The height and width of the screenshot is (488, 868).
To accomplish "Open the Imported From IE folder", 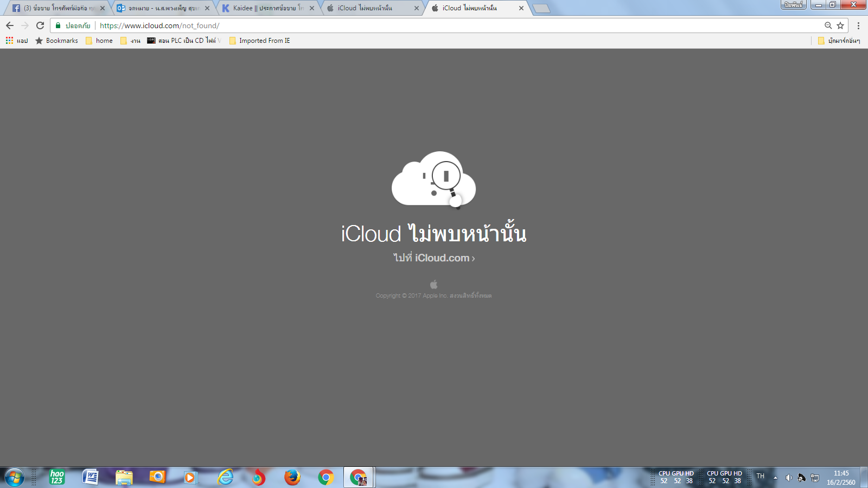I will click(259, 41).
